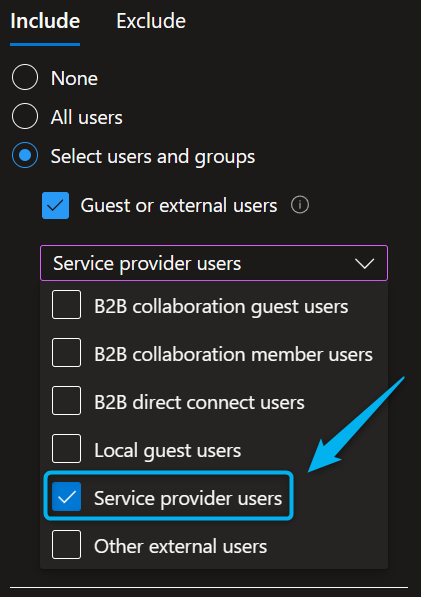The width and height of the screenshot is (421, 597).
Task: Check the B2B collaboration guest users checkbox
Action: pyautogui.click(x=66, y=305)
